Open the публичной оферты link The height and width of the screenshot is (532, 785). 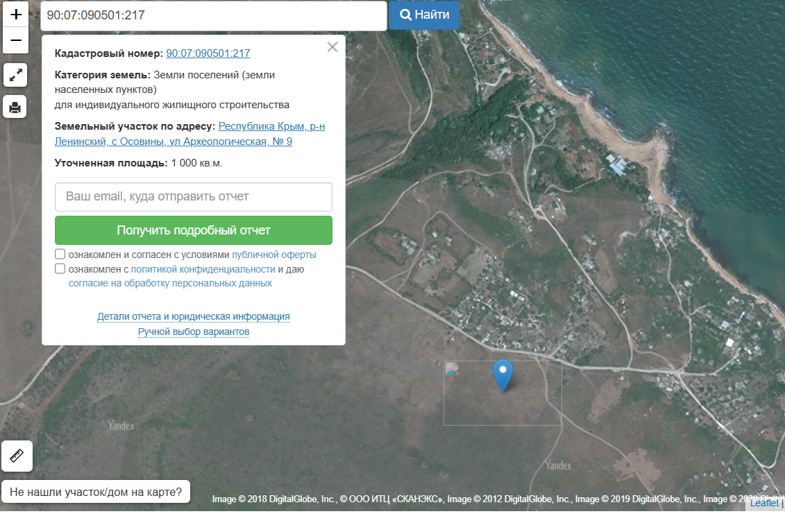click(x=274, y=255)
